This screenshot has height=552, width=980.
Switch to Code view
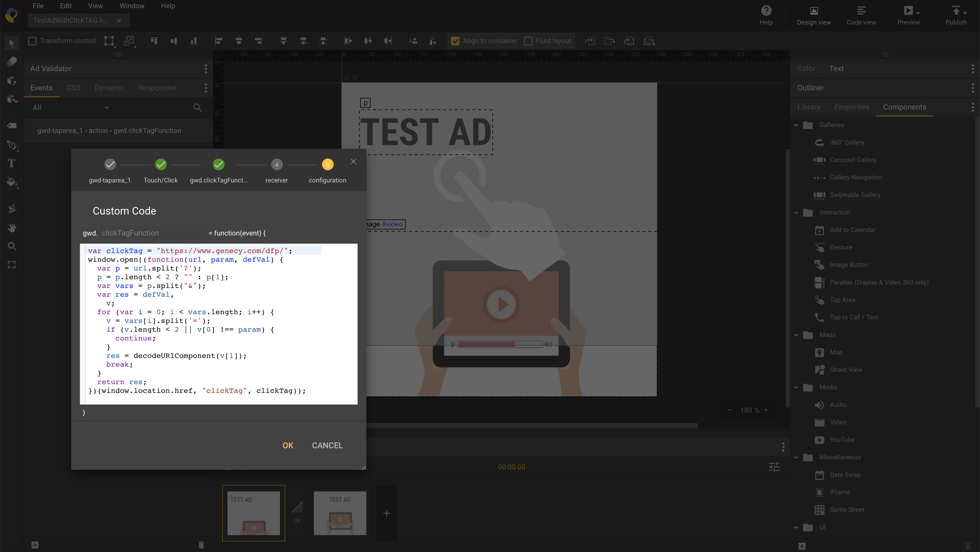tap(861, 15)
